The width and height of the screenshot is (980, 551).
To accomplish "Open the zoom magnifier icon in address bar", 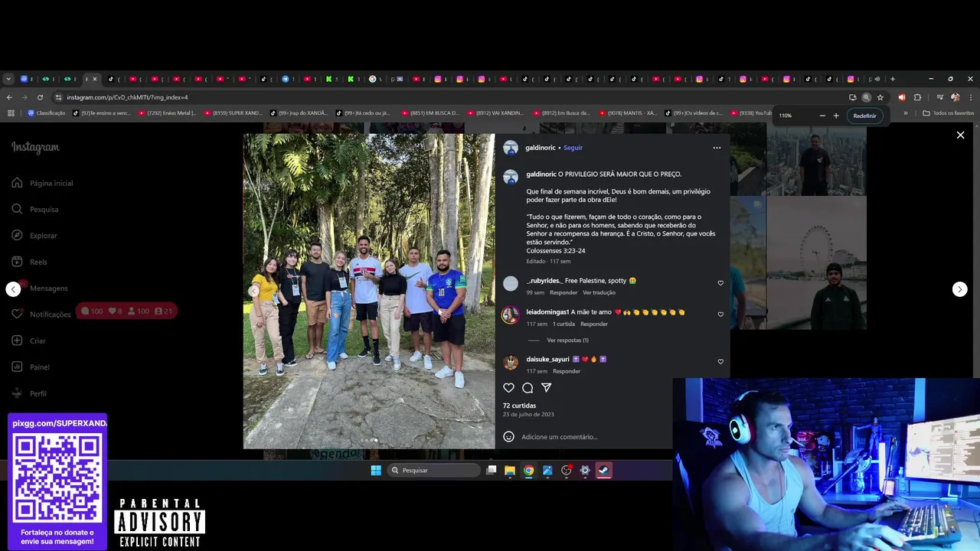I will point(866,97).
